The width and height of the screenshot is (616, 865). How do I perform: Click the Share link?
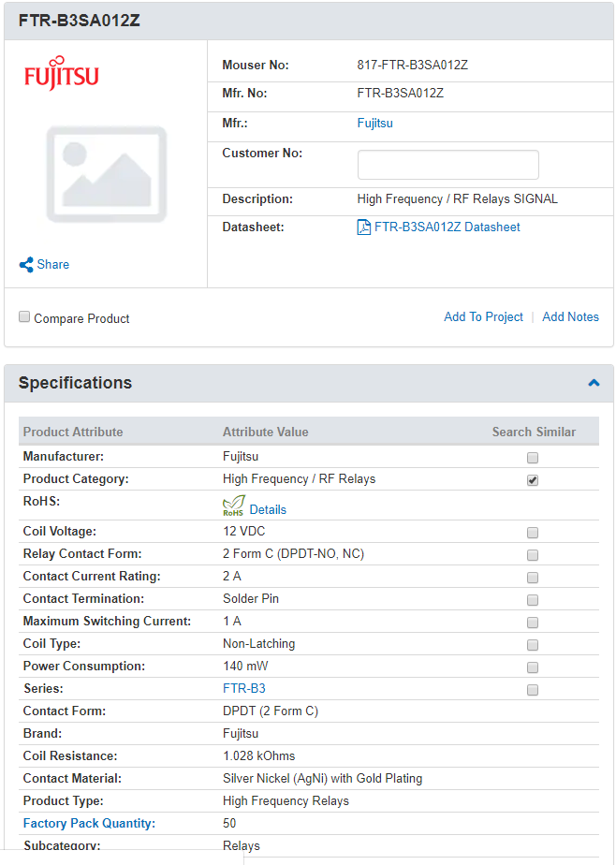[x=53, y=265]
